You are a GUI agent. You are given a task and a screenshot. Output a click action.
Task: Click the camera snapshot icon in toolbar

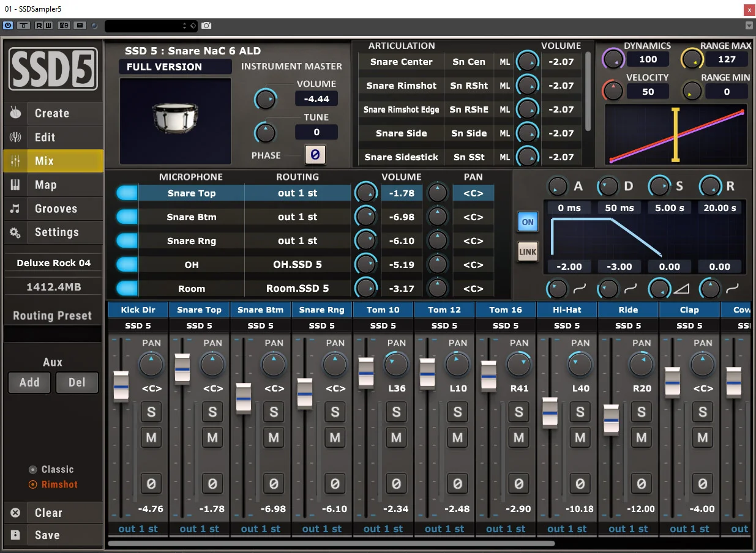click(x=207, y=26)
